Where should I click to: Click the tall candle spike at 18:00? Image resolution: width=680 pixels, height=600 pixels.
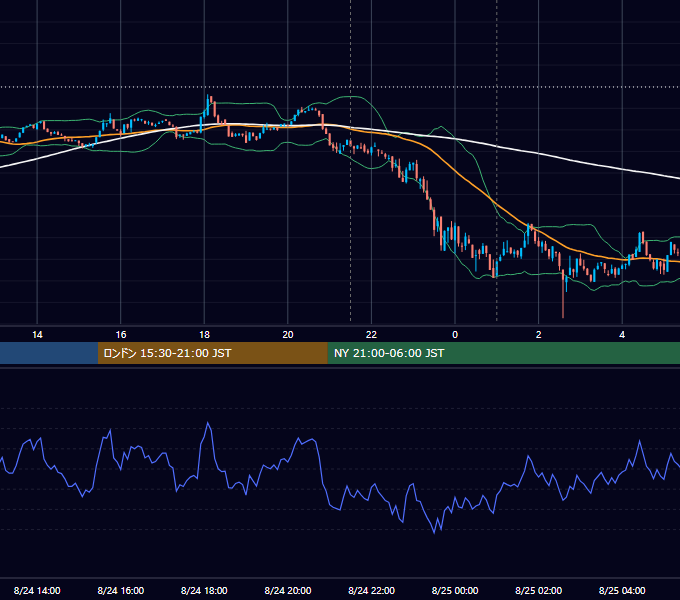tap(207, 105)
